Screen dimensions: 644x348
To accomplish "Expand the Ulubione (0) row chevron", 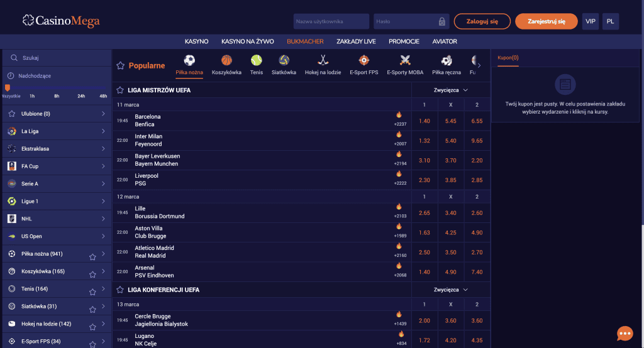I will 104,114.
